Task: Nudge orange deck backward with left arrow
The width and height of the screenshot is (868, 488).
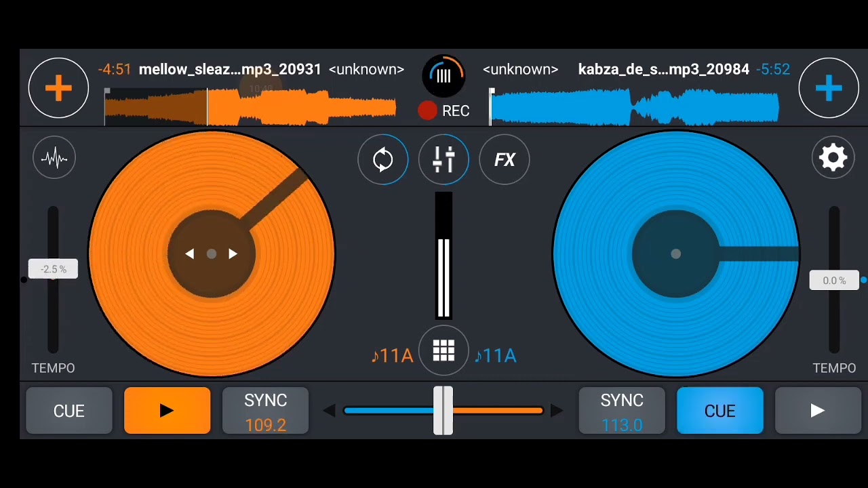Action: click(x=190, y=254)
